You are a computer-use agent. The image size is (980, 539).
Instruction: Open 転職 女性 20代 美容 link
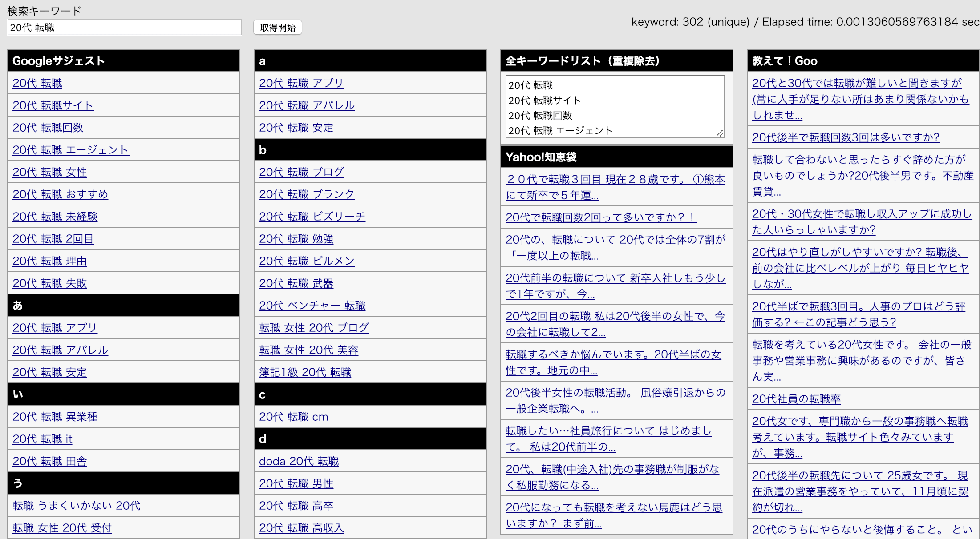click(x=309, y=350)
